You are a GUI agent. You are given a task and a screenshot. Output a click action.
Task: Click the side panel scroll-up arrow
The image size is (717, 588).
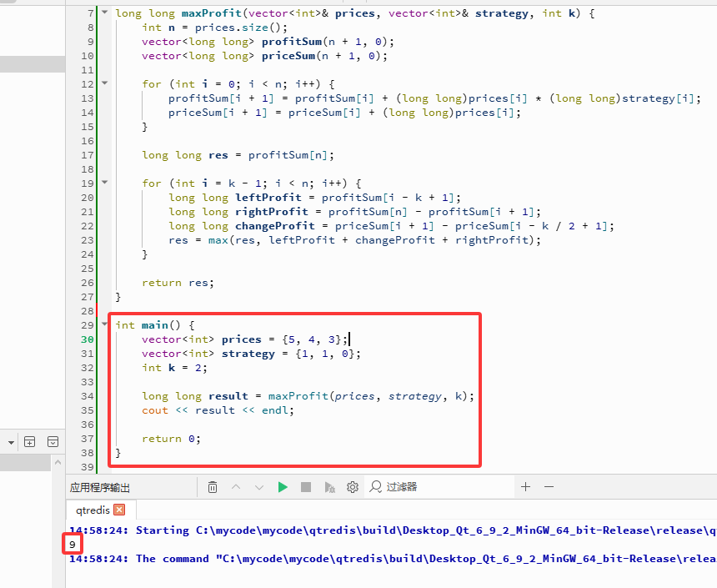[58, 463]
